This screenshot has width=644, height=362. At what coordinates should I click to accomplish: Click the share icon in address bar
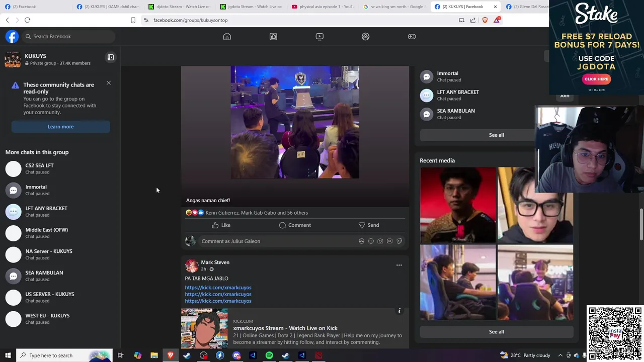[473, 20]
